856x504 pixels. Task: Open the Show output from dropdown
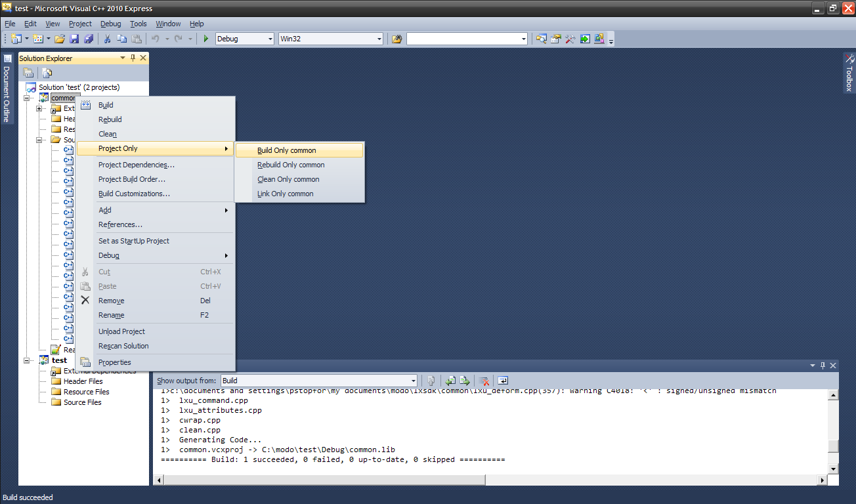click(413, 381)
